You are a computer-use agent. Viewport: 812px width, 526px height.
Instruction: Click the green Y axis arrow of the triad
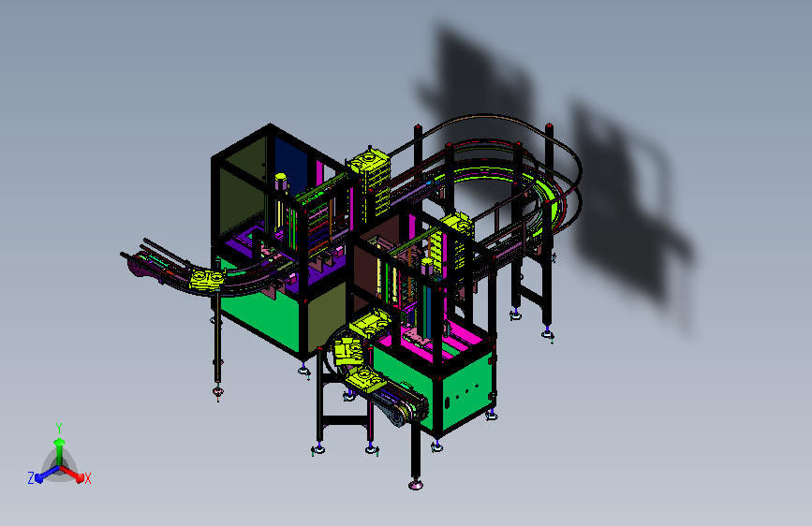coord(60,451)
